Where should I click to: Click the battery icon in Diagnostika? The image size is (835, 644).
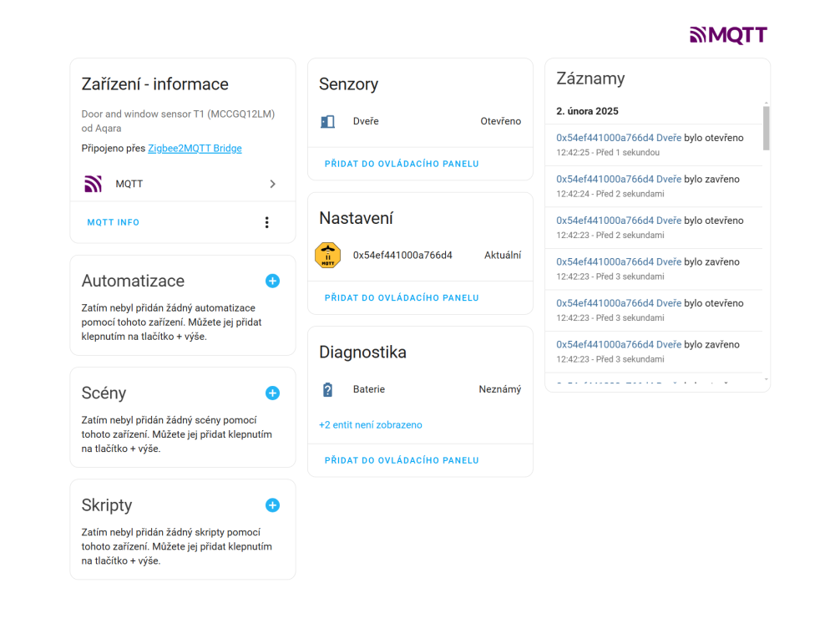(328, 389)
